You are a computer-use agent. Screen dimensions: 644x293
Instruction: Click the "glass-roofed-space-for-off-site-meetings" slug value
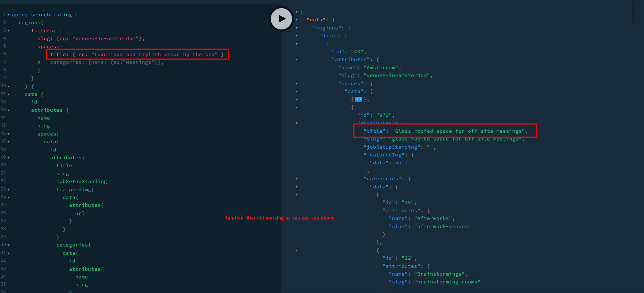(x=455, y=139)
